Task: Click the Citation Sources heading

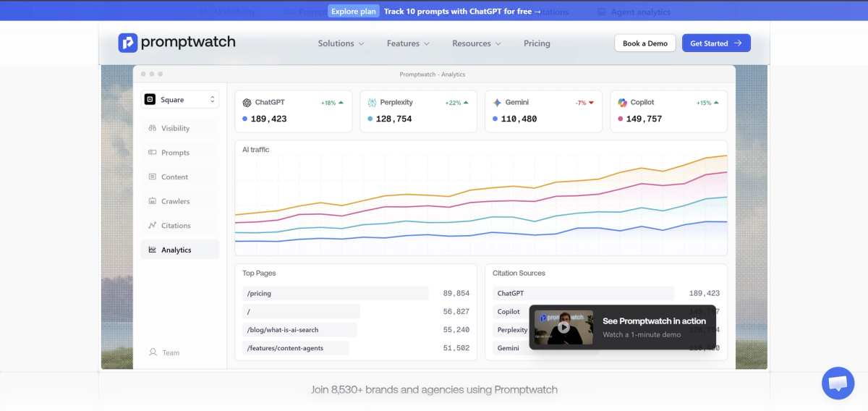Action: tap(519, 274)
